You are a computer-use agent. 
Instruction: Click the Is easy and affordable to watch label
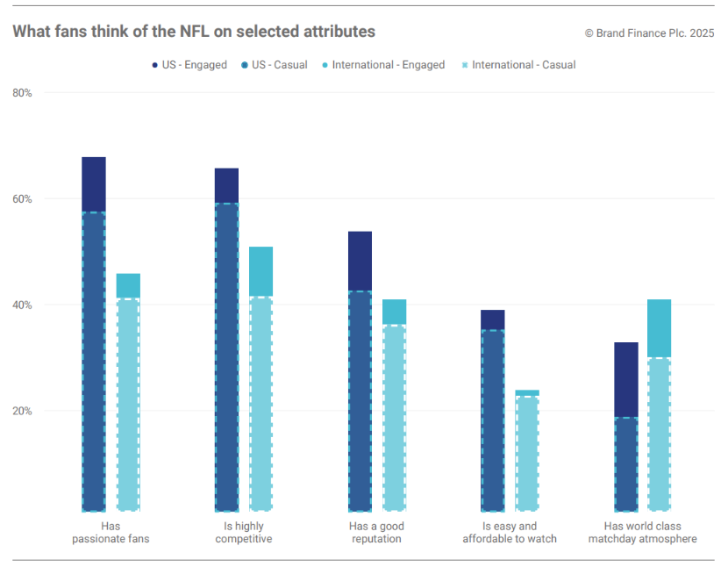pos(510,533)
